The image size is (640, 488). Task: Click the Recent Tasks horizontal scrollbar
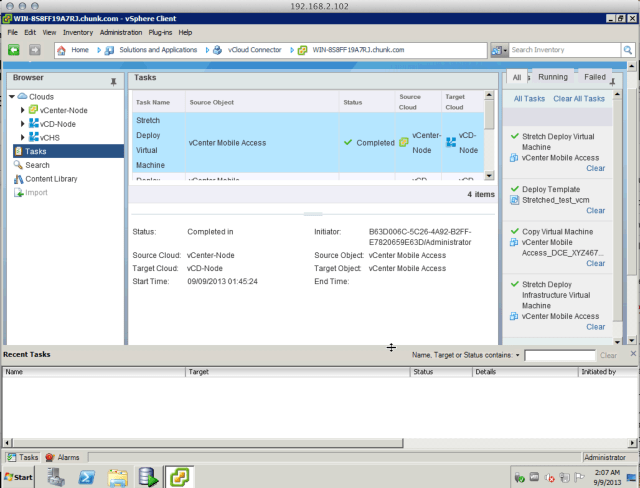click(208, 443)
